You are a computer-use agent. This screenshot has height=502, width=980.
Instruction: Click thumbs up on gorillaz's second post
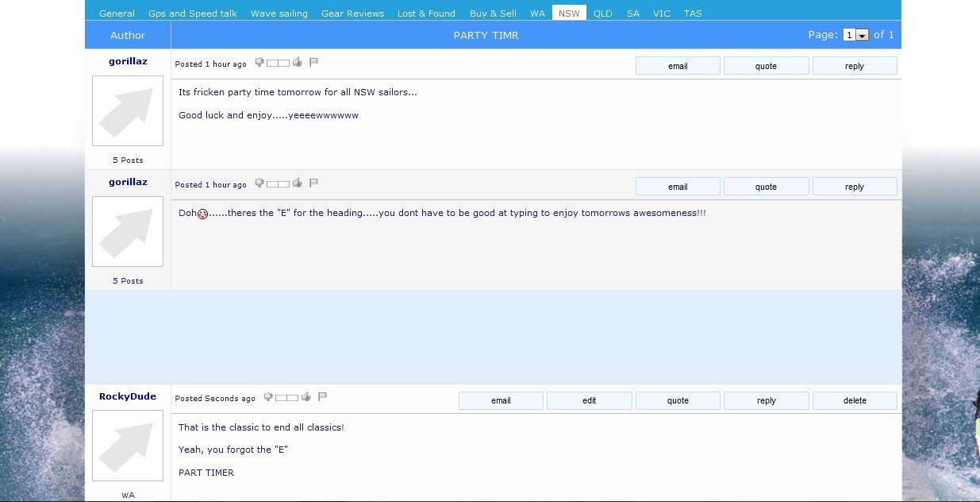pos(298,183)
